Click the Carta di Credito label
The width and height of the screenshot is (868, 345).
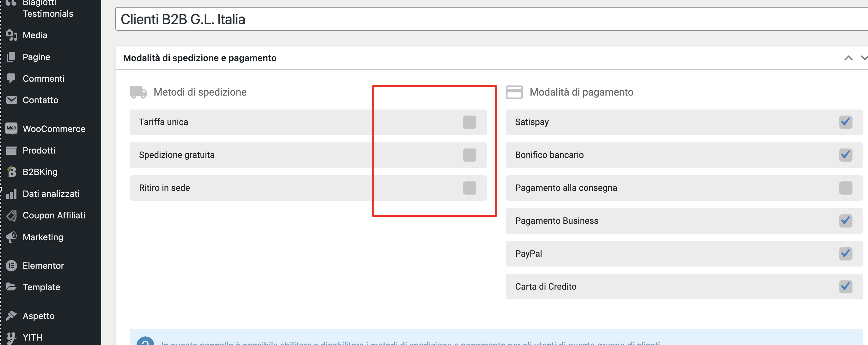(x=546, y=287)
